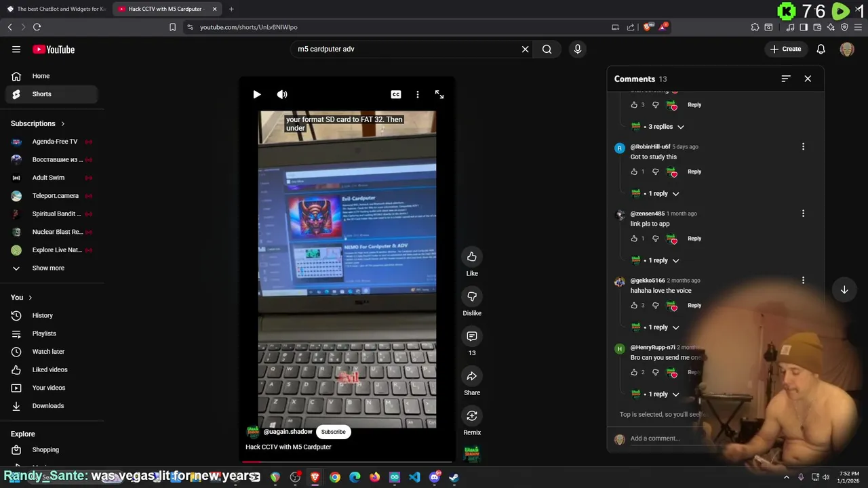This screenshot has height=488, width=868.
Task: Expand 1 reply under zensen485 comment
Action: coord(656,260)
